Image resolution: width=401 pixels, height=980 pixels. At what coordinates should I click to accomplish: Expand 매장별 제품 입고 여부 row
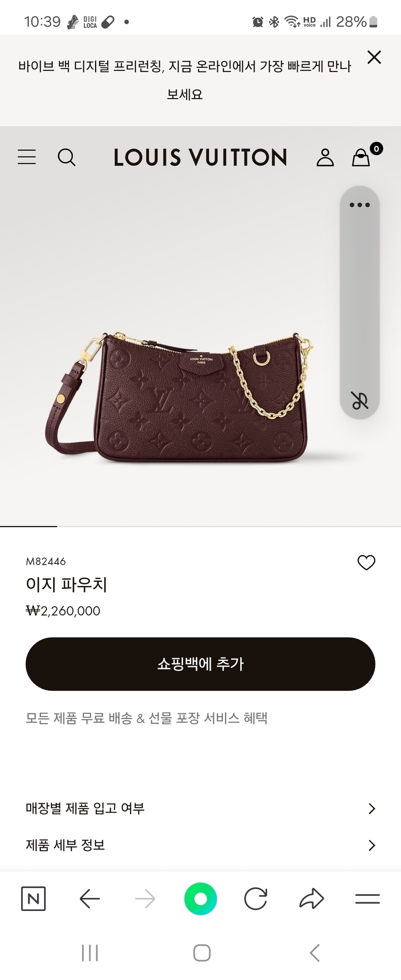[200, 809]
